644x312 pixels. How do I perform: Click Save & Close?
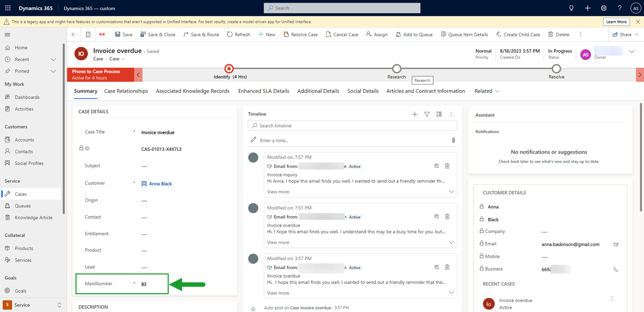[158, 35]
